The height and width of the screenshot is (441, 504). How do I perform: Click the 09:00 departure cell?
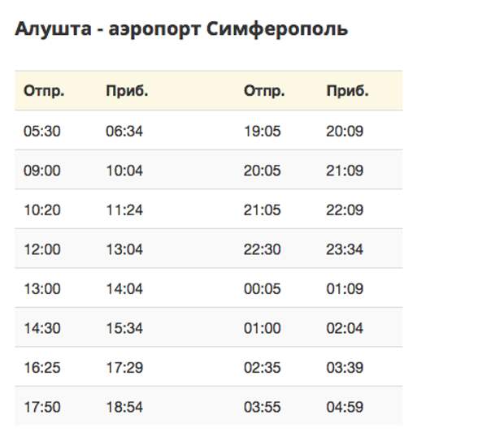pyautogui.click(x=42, y=171)
